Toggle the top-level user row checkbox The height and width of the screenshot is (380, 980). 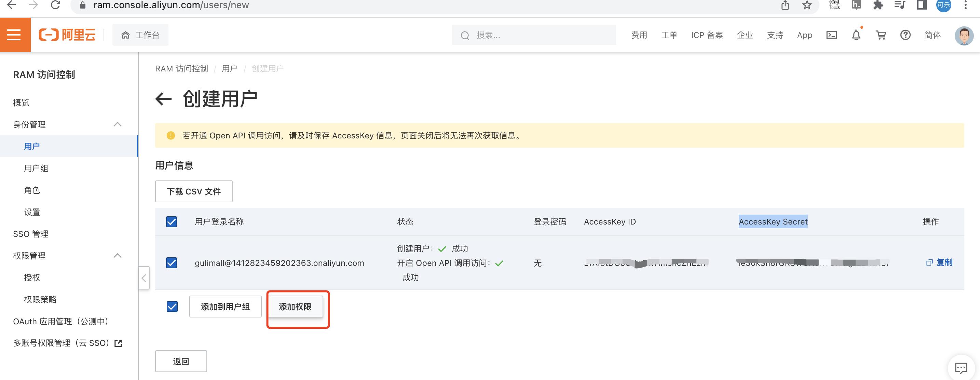coord(171,222)
